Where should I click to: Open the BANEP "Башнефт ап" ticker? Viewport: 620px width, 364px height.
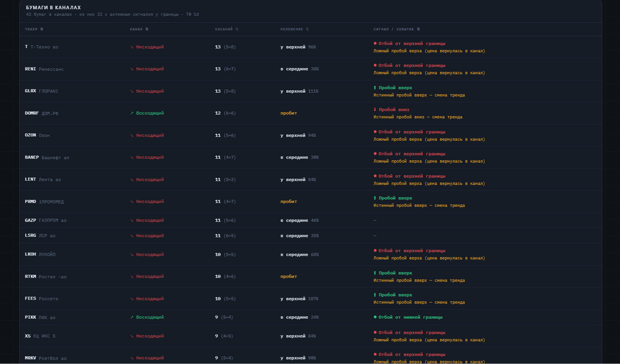pyautogui.click(x=47, y=158)
